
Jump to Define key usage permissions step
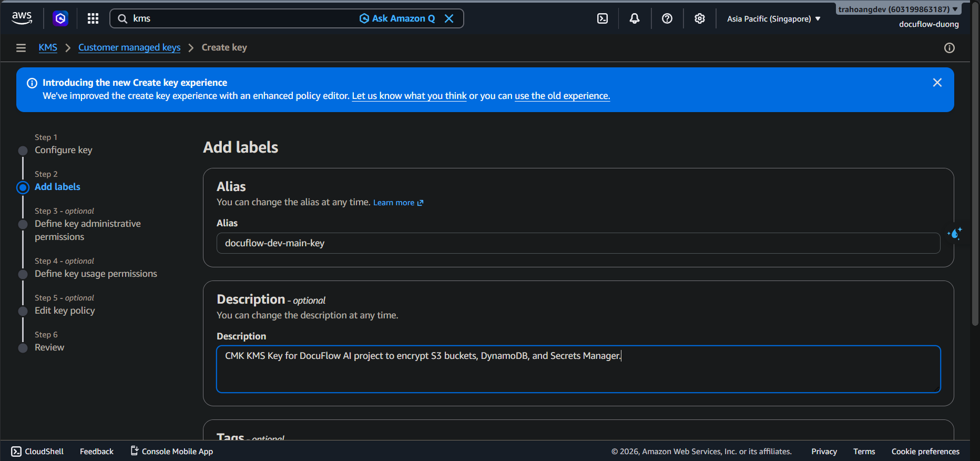tap(96, 274)
